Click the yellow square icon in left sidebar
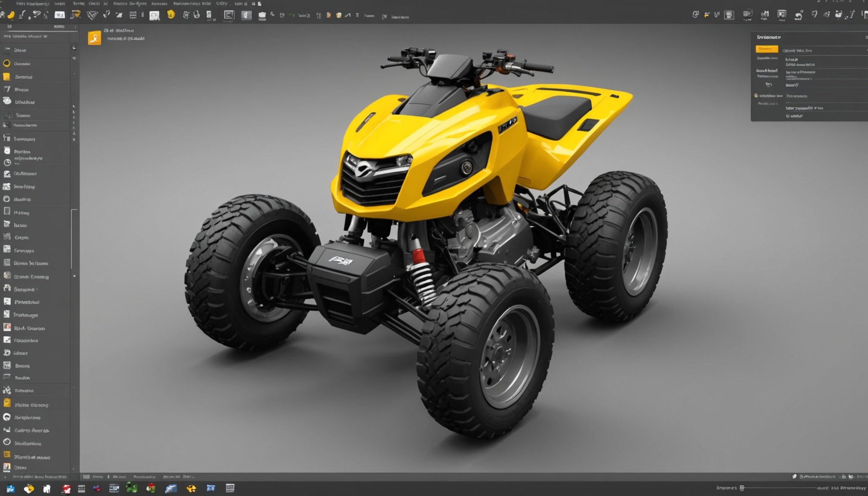This screenshot has height=496, width=868. (x=7, y=77)
